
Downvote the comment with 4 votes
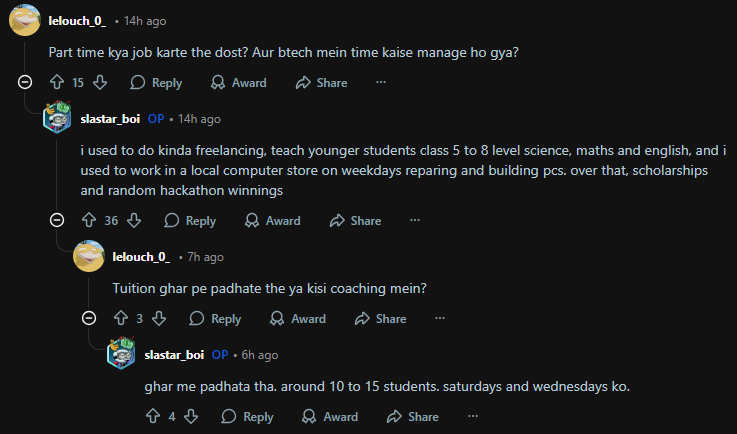click(x=191, y=416)
